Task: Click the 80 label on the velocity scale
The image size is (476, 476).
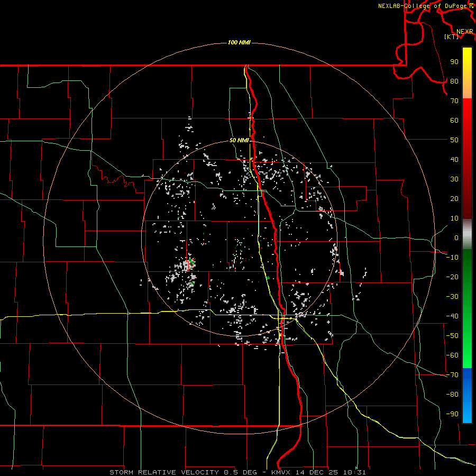Action: click(454, 81)
